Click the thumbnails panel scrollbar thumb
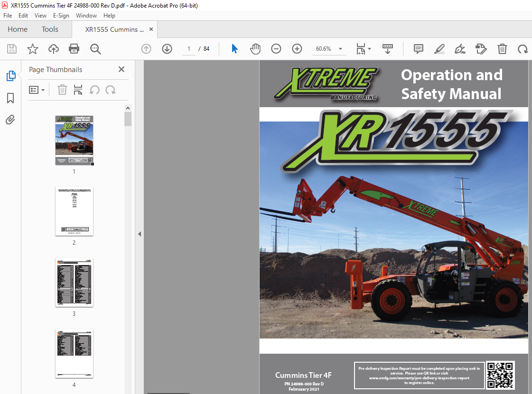This screenshot has height=394, width=532. pos(128,119)
